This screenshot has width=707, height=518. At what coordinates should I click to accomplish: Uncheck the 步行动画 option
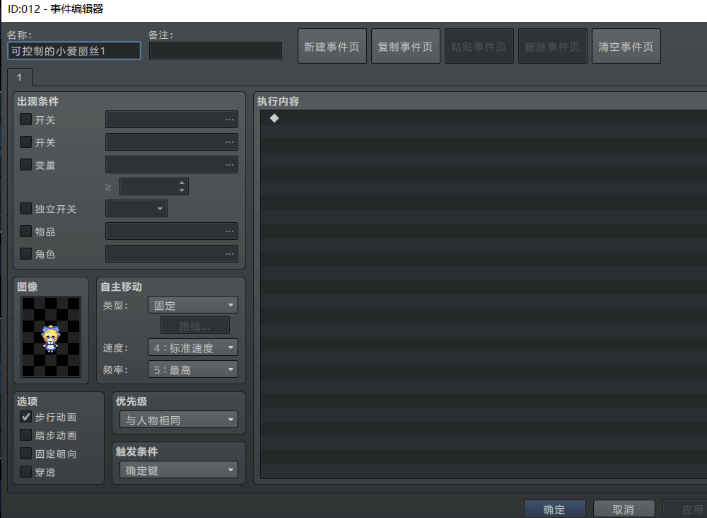click(26, 417)
